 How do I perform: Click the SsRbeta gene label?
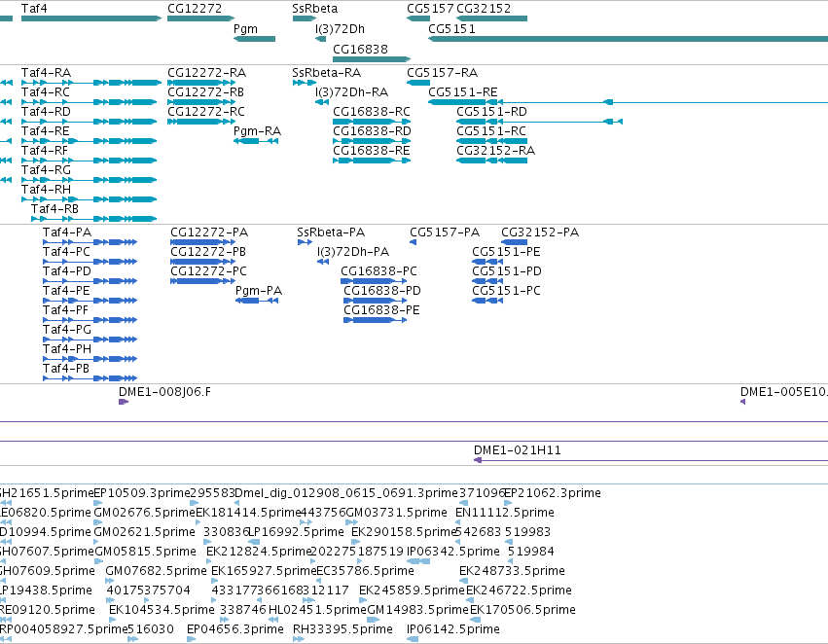pyautogui.click(x=314, y=9)
